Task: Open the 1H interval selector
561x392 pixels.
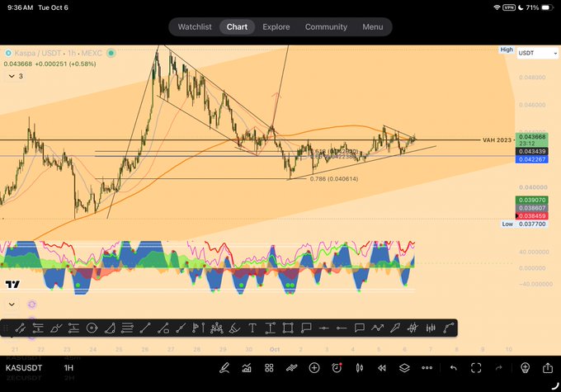Action: 68,368
